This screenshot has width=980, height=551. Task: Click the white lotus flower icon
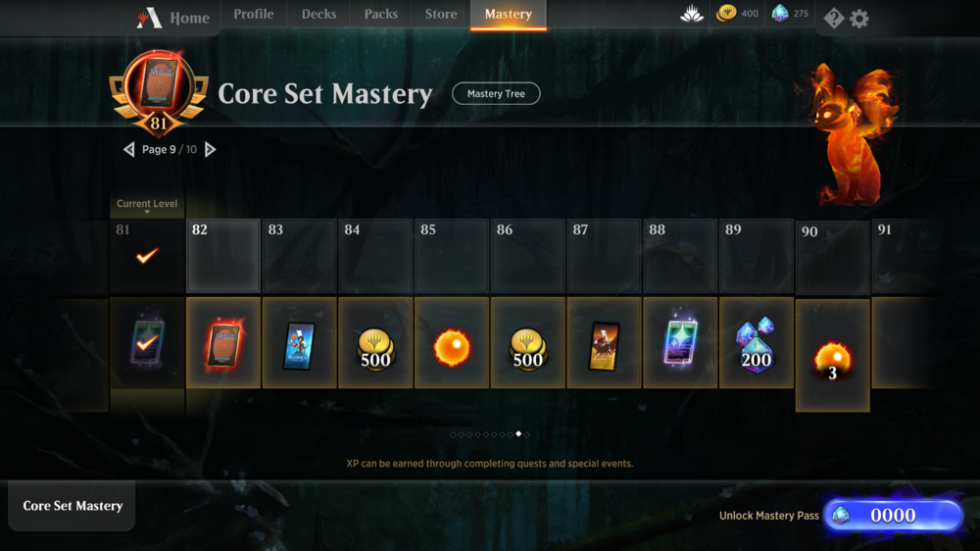tap(692, 14)
